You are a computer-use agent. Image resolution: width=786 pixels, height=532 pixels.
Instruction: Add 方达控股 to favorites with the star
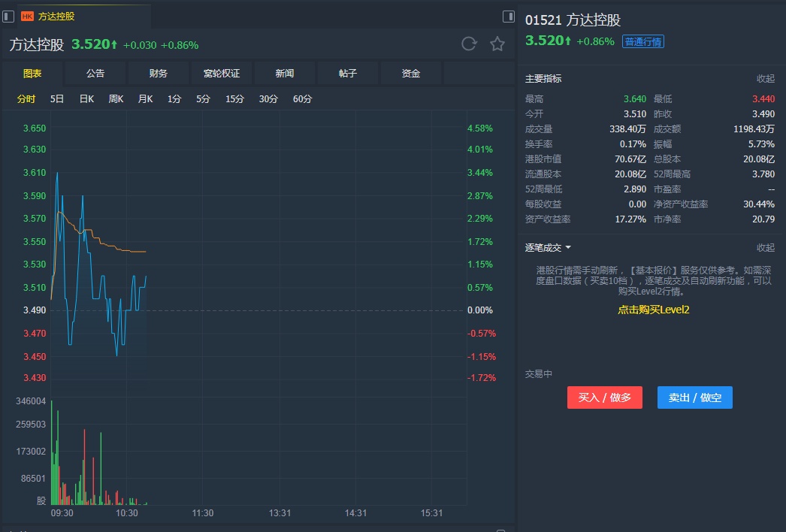497,44
